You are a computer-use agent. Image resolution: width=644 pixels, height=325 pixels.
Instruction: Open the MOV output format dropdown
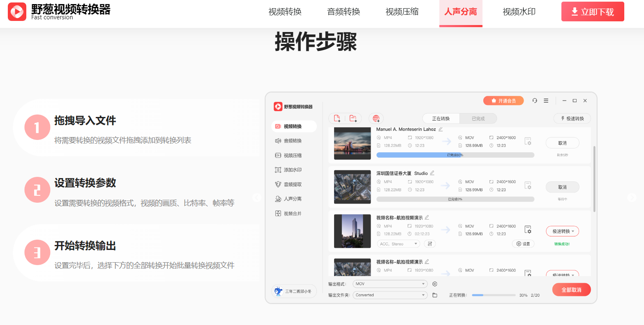coord(390,284)
